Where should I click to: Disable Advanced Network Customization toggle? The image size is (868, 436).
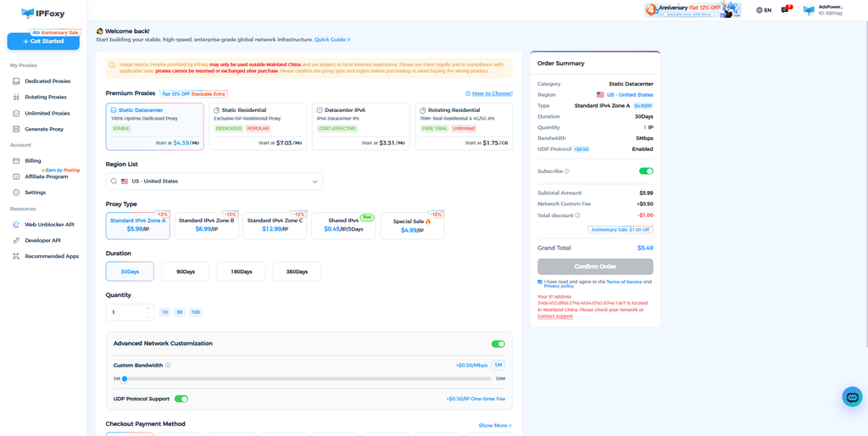pyautogui.click(x=498, y=344)
